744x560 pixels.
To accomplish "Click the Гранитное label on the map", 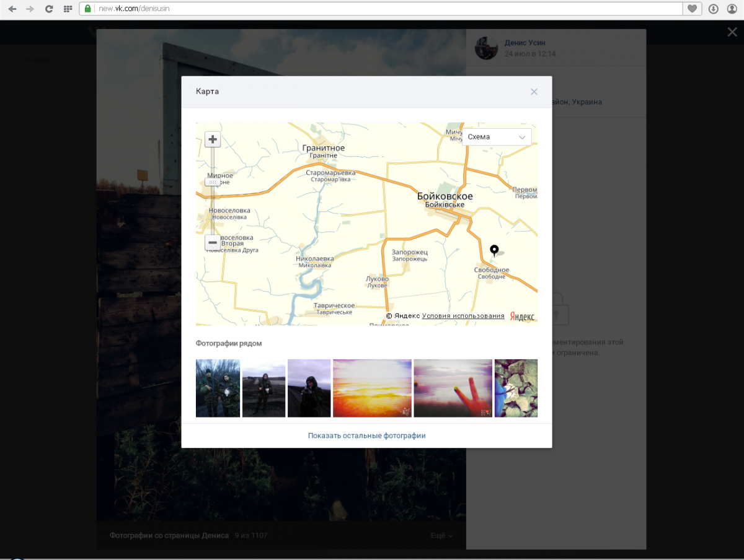I will click(x=323, y=148).
